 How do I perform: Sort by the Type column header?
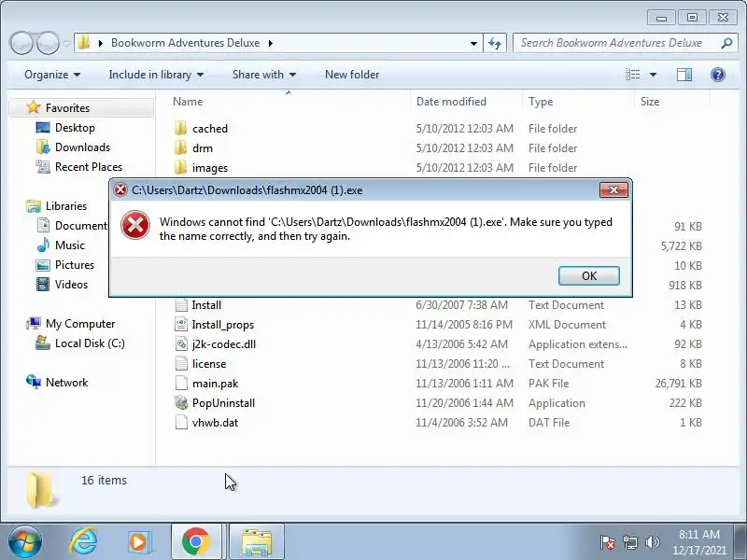click(x=541, y=102)
